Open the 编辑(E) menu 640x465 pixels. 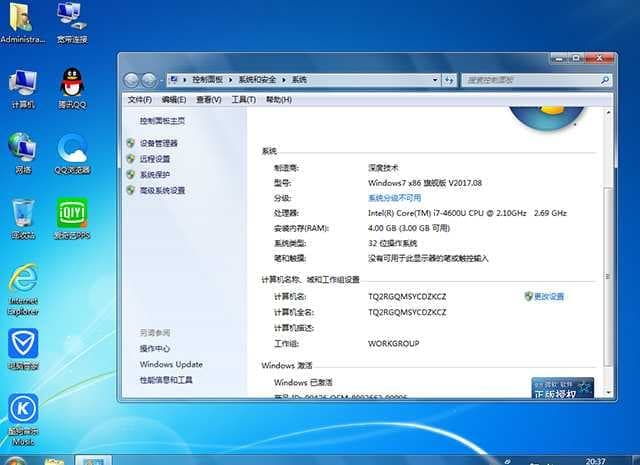pyautogui.click(x=173, y=100)
